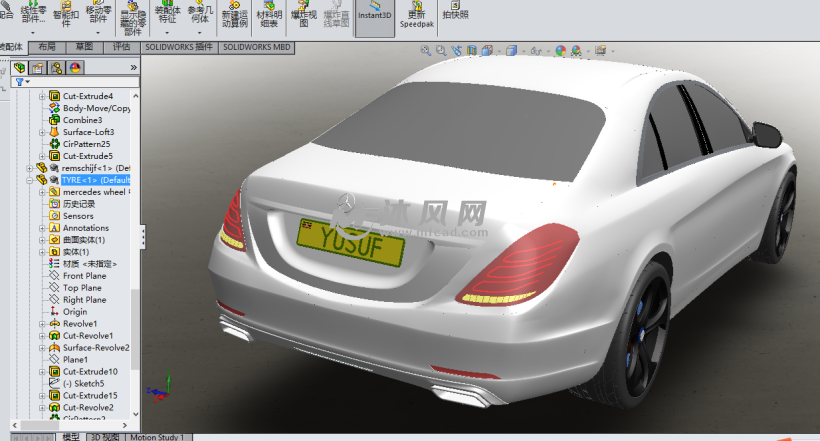Click the 显示隐藏的零部件 tool
This screenshot has height=441, width=820.
133,18
